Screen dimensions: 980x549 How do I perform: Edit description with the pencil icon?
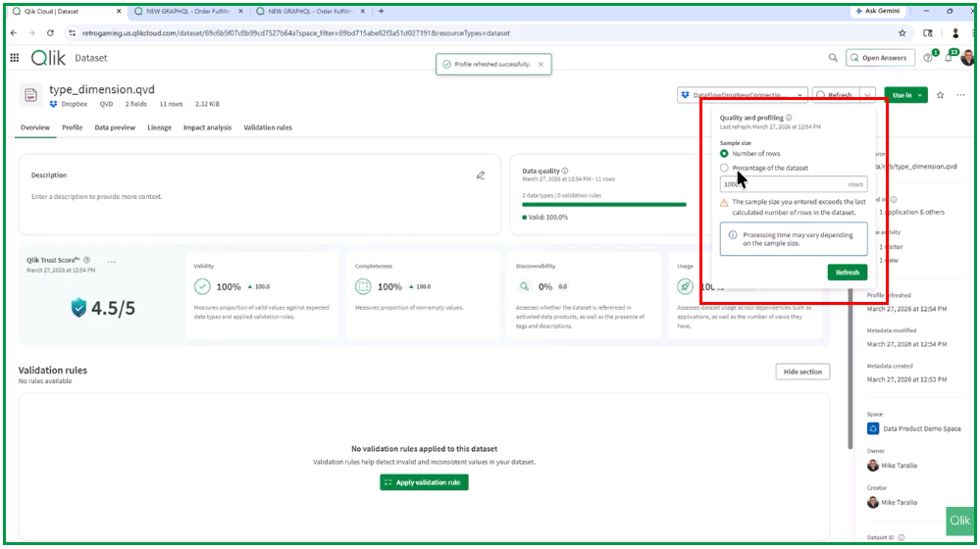481,175
